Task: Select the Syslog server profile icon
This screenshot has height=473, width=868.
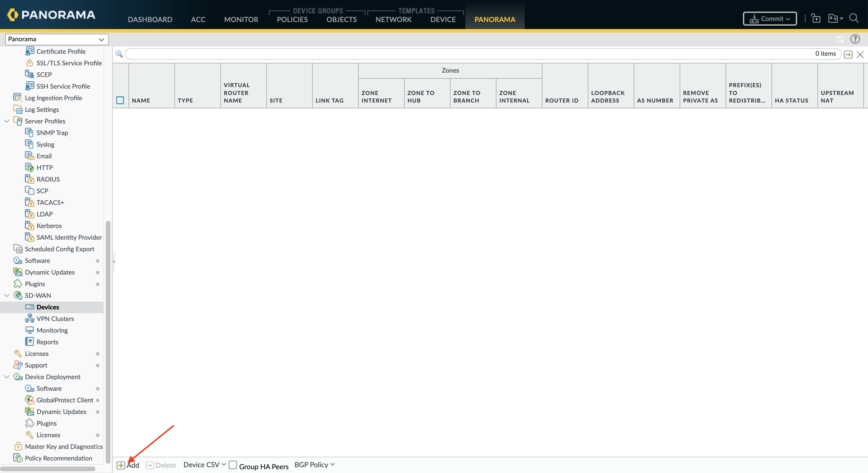Action: pos(30,144)
